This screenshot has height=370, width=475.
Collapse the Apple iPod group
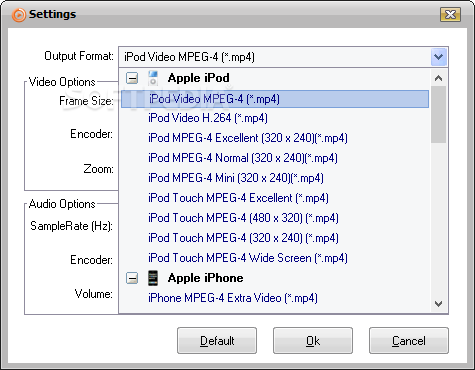click(132, 78)
